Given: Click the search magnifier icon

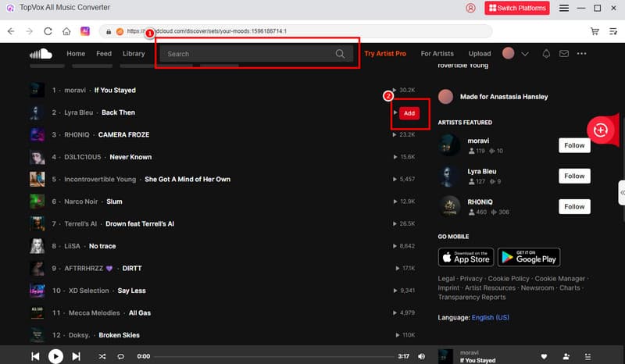Looking at the screenshot, I should coord(340,54).
